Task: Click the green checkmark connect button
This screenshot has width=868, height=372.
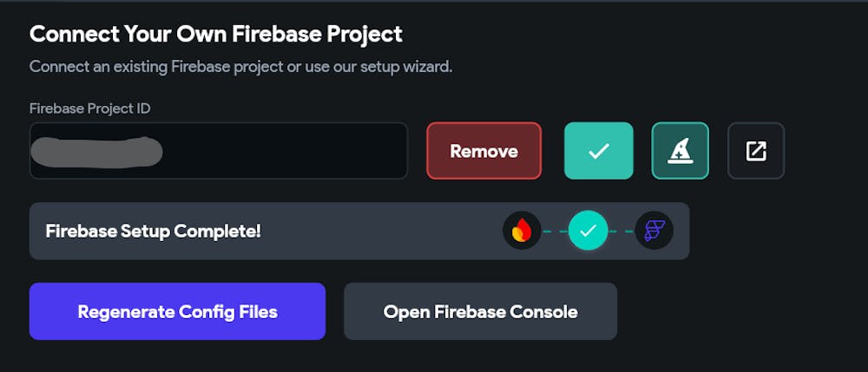Action: click(x=598, y=150)
